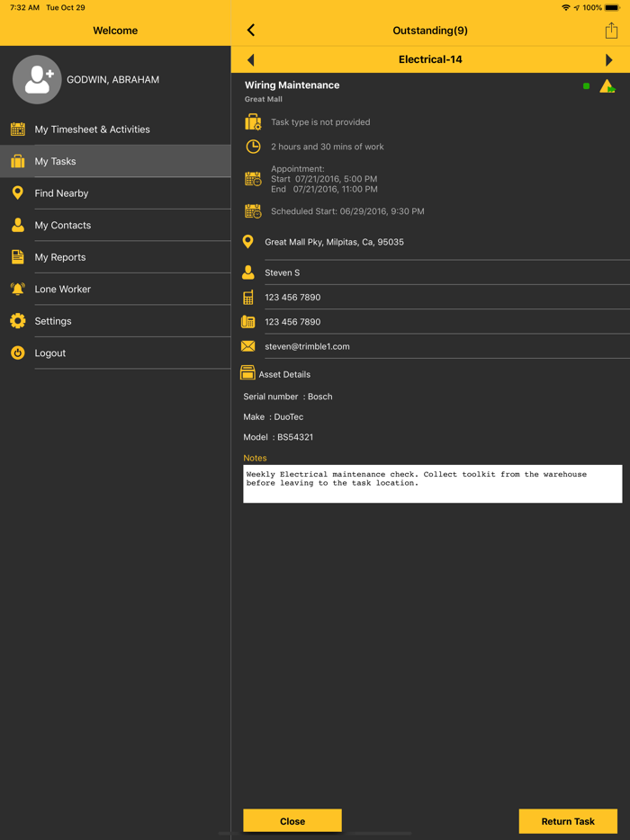Tap the yellow warning triangle icon

(x=607, y=86)
